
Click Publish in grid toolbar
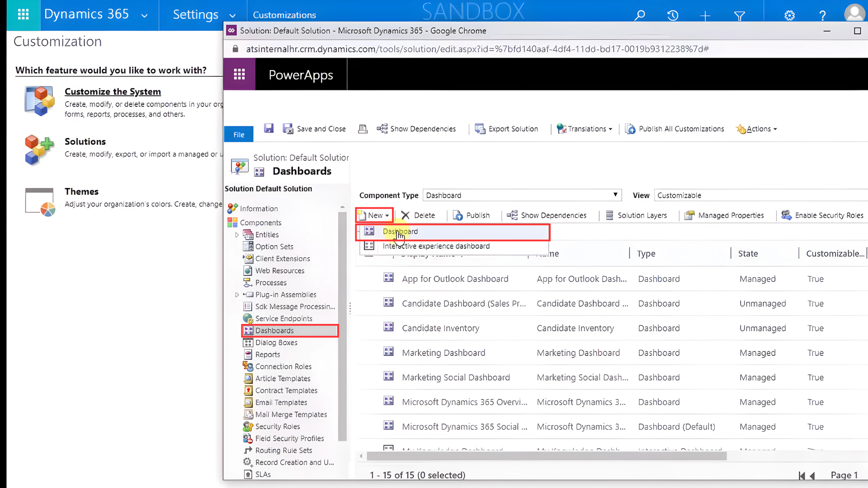pos(471,215)
